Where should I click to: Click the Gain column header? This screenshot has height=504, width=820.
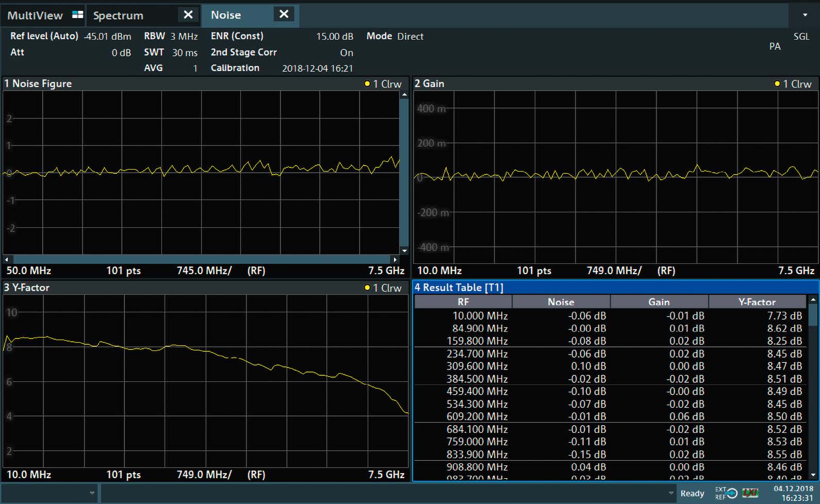pyautogui.click(x=659, y=302)
